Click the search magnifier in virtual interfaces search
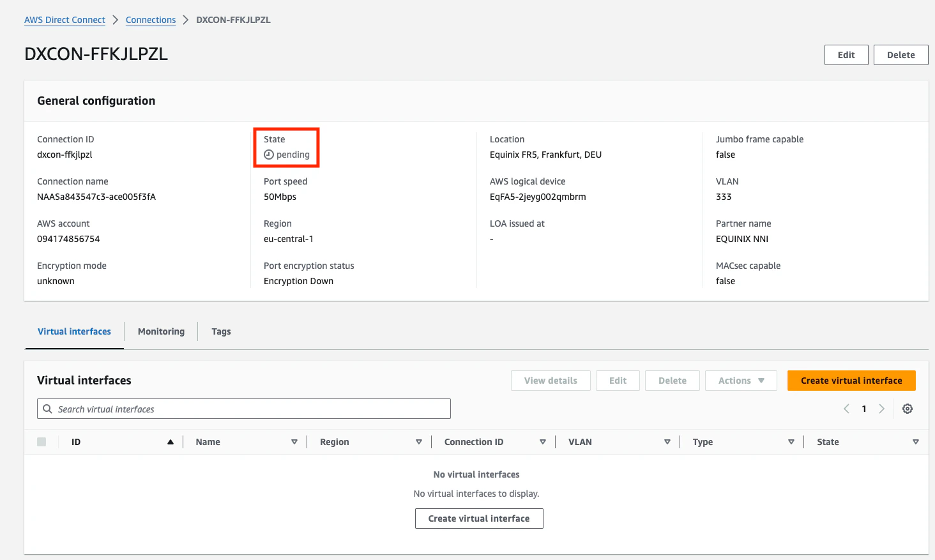This screenshot has height=560, width=935. [x=47, y=409]
